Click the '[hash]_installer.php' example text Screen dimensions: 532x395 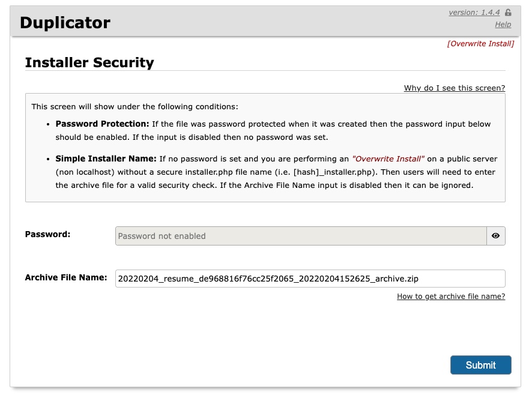click(333, 172)
